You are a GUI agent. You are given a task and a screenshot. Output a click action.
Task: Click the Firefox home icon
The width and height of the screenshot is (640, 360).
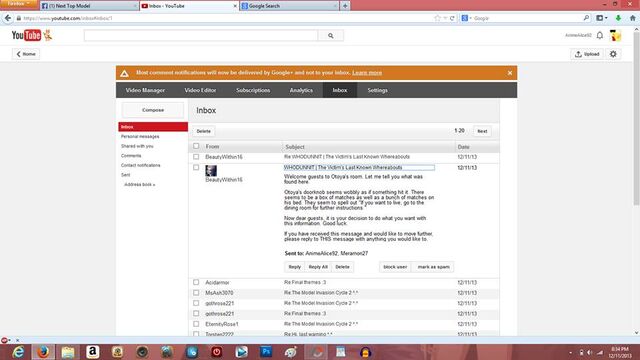(x=632, y=18)
